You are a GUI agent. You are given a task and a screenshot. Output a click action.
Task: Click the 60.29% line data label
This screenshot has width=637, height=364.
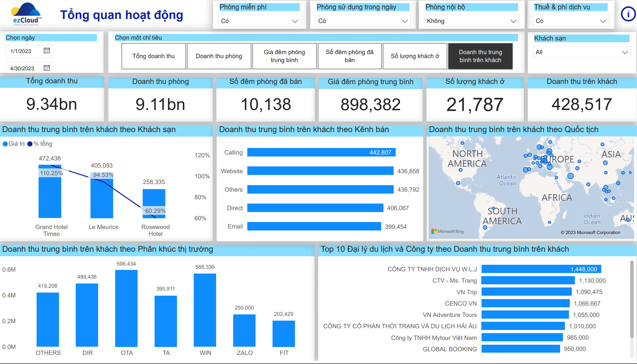coord(155,211)
